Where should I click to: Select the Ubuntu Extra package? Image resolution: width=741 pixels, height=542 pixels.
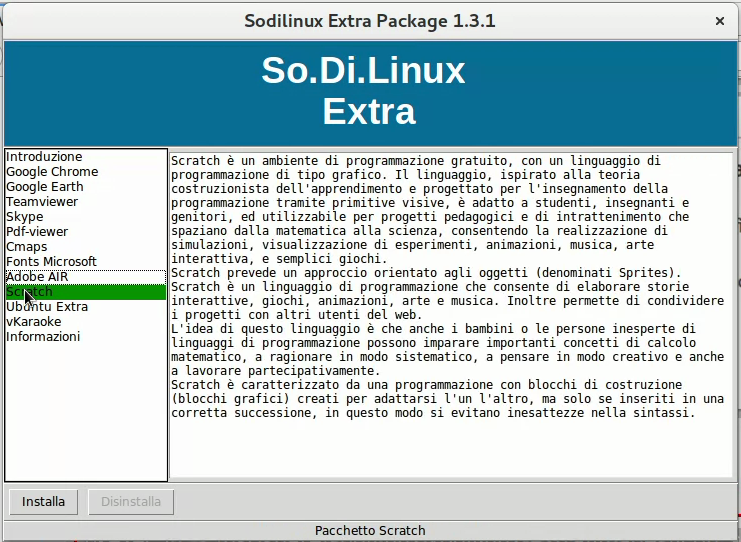click(47, 307)
